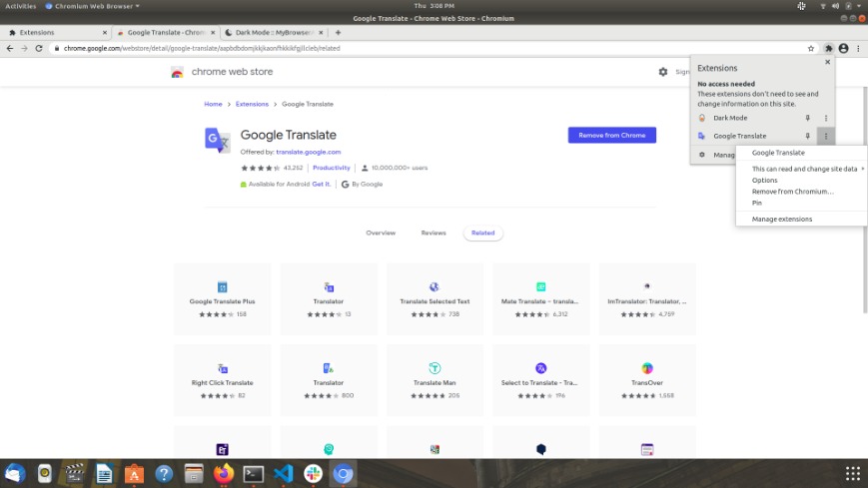Click the Google Translate extension logo

[218, 140]
